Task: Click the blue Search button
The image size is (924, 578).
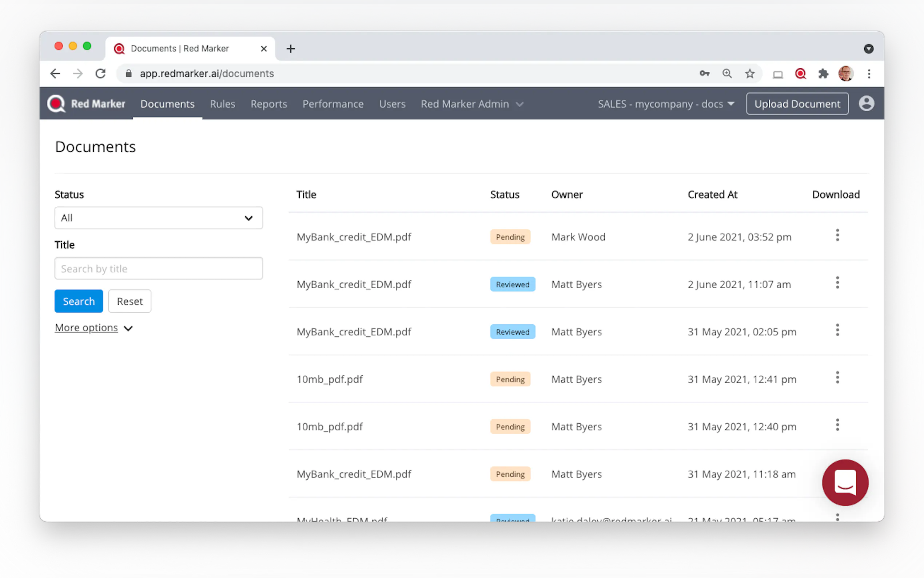Action: tap(79, 301)
